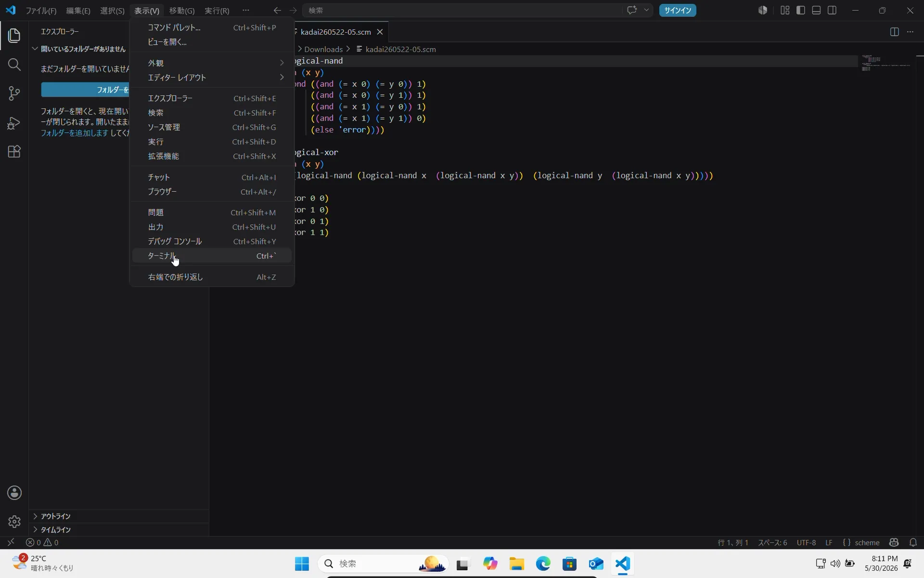Close the kadai260522-05.scm tab
Viewport: 924px width, 578px height.
click(380, 32)
